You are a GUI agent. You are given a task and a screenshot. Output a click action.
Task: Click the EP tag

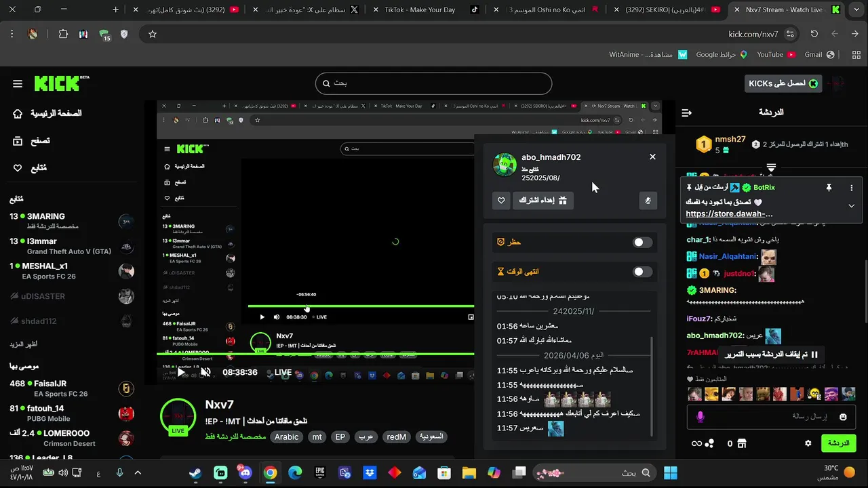[x=340, y=437]
